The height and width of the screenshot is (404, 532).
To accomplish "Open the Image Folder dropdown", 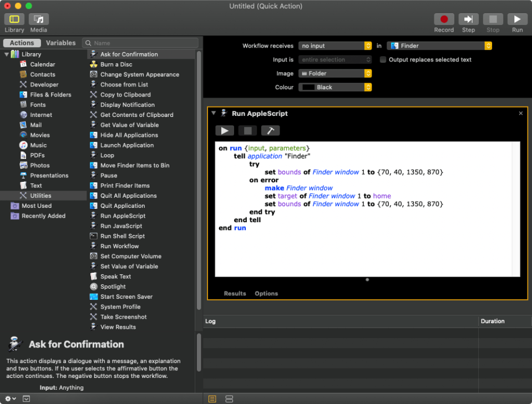I will 335,74.
